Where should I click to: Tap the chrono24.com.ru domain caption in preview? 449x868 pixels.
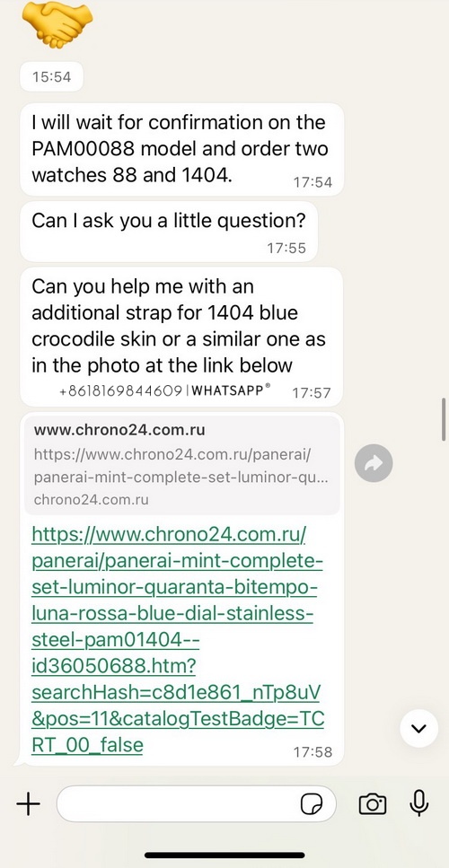coord(91,500)
